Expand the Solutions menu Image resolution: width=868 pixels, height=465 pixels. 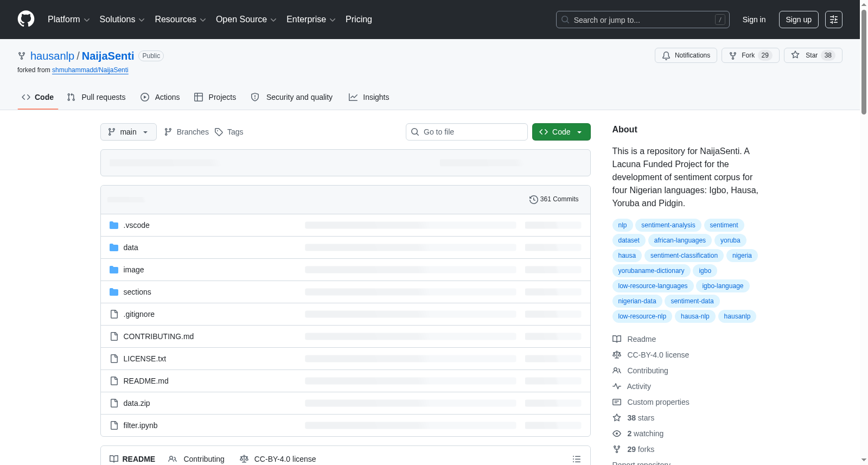tap(122, 20)
